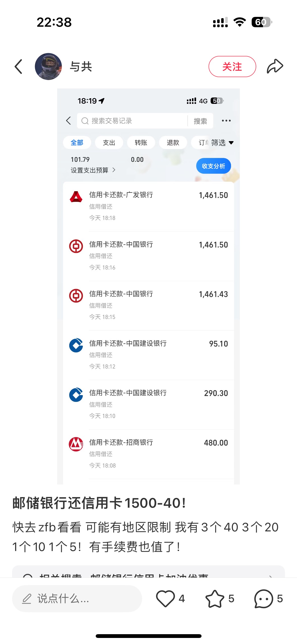Tap the 广发银行 logo in the first record

76,197
